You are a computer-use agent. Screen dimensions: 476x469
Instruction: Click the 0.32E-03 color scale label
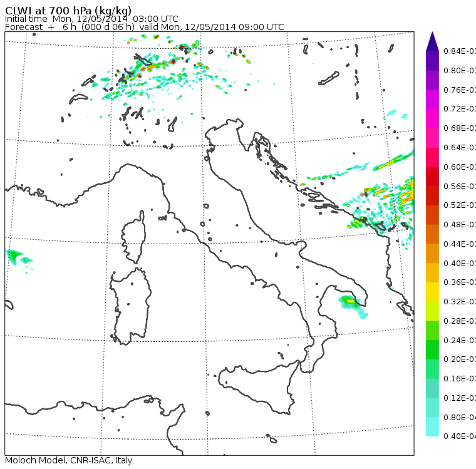point(459,301)
